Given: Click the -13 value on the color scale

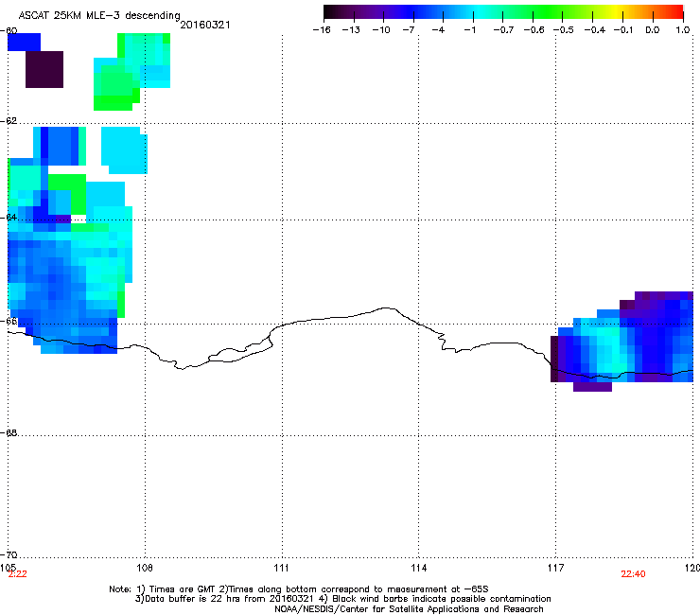Looking at the screenshot, I should (351, 30).
